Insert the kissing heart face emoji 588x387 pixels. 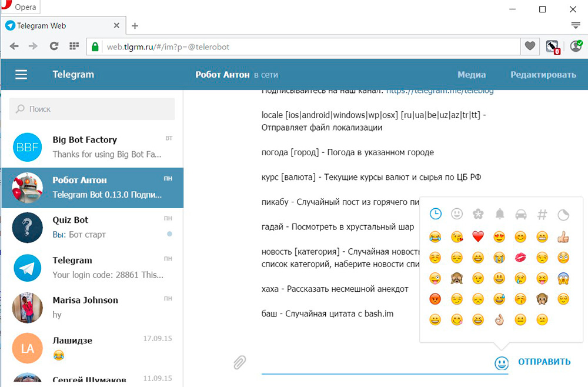(x=457, y=236)
